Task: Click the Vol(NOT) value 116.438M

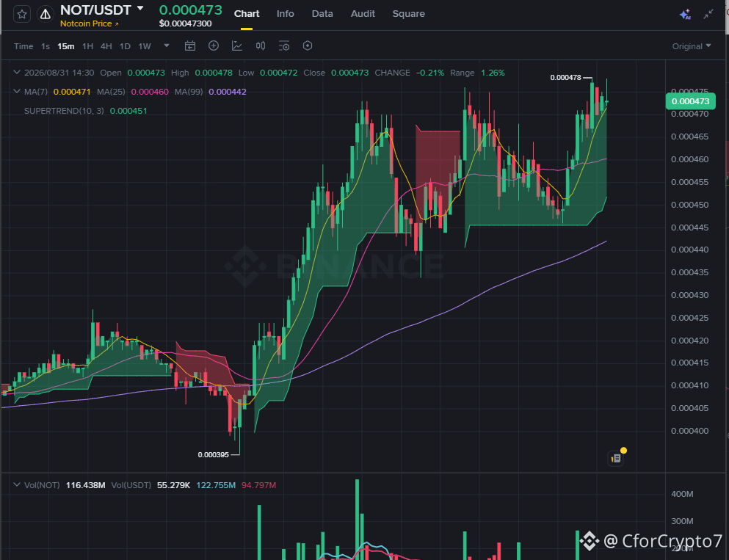Action: click(86, 485)
